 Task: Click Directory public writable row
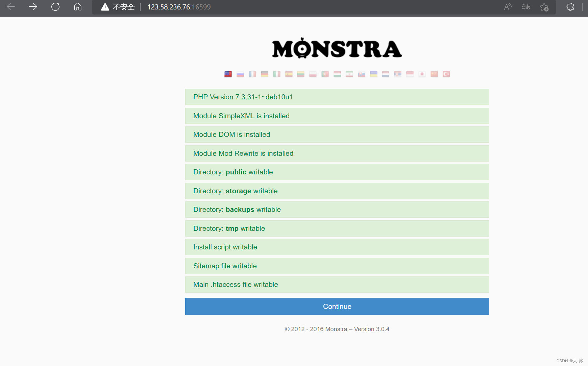(x=337, y=172)
